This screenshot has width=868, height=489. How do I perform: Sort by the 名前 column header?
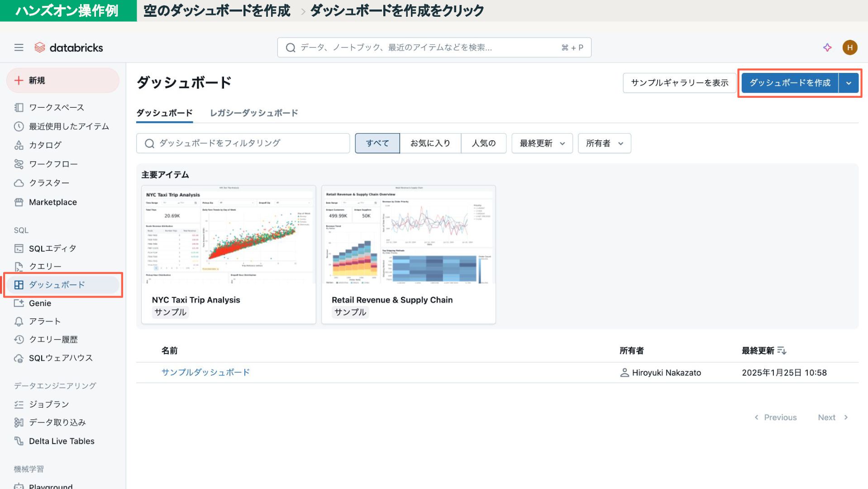point(170,350)
